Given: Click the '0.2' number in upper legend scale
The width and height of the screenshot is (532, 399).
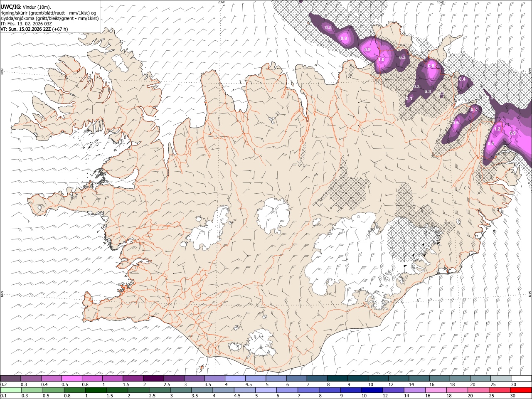Looking at the screenshot, I should pos(3,384).
